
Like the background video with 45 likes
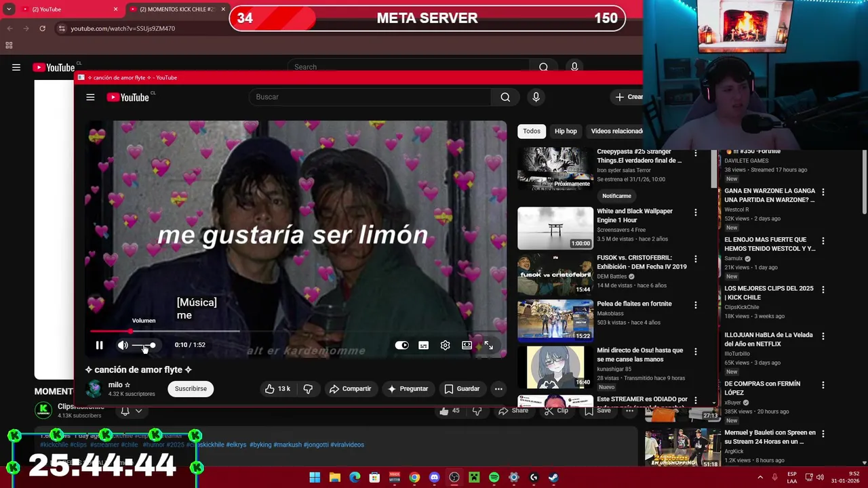click(449, 411)
